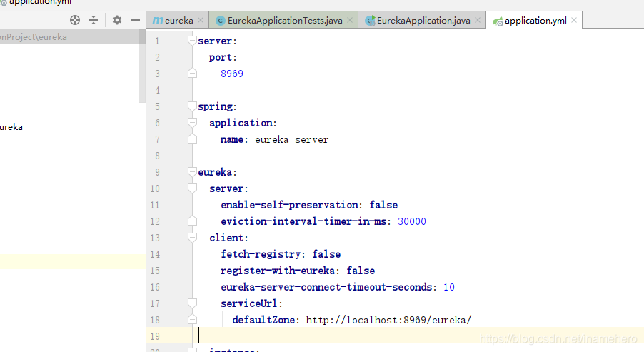
Task: Collapse the top-level server block at line 1
Action: [x=192, y=40]
